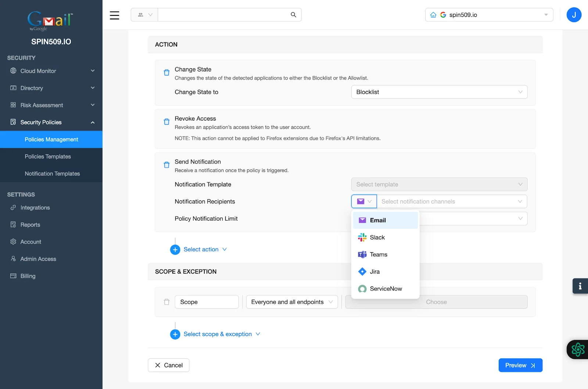Select the Teams notification channel
Image resolution: width=588 pixels, height=389 pixels.
tap(379, 254)
